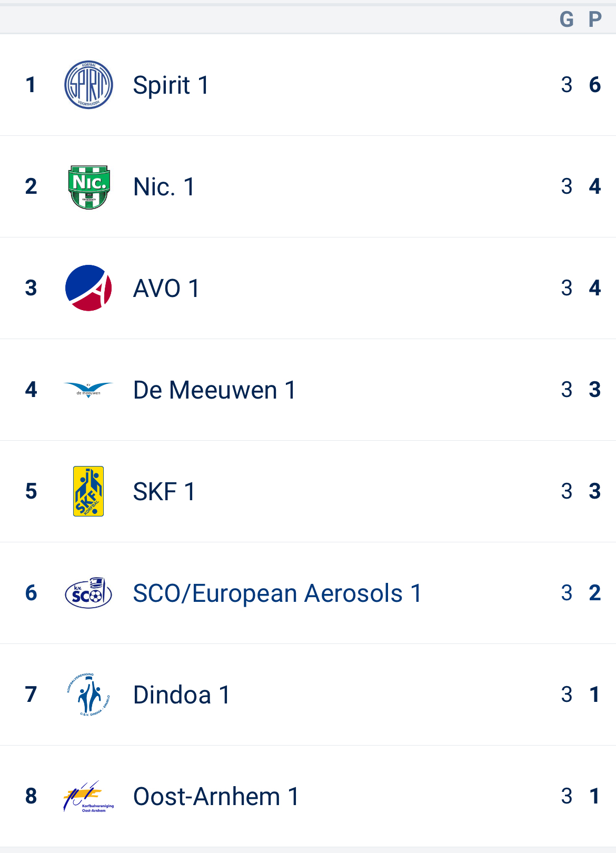The height and width of the screenshot is (853, 616).
Task: Go to De Meeuwen 1
Action: tap(214, 390)
